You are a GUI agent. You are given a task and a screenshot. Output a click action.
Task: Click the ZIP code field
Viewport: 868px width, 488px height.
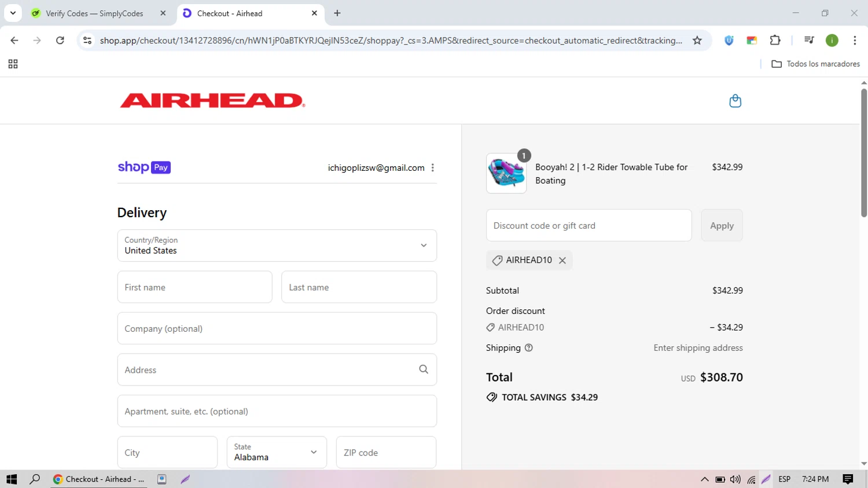click(x=386, y=452)
